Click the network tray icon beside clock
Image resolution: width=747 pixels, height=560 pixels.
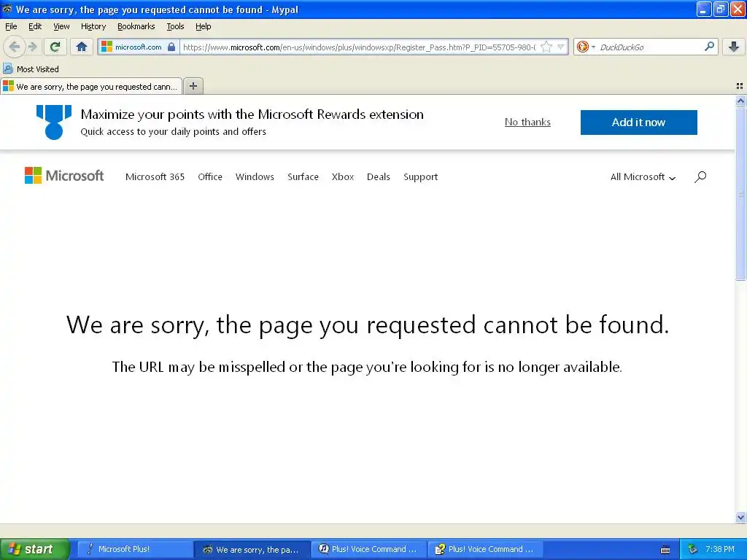pyautogui.click(x=692, y=549)
